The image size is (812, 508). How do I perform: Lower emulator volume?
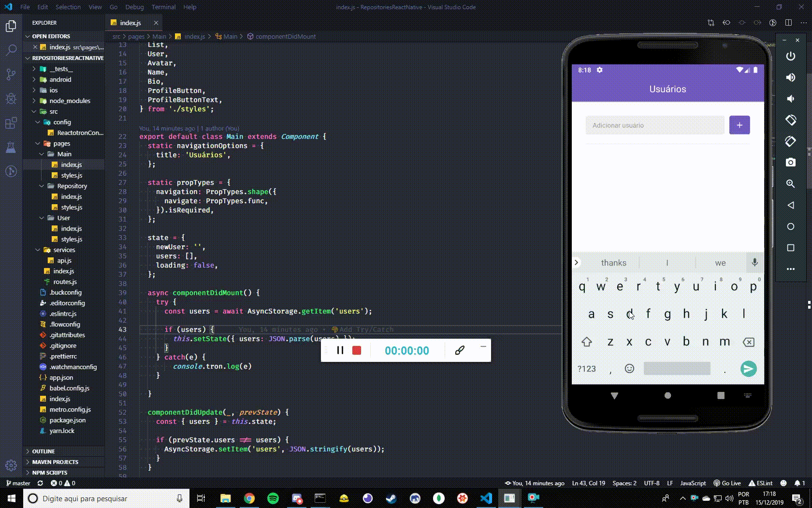[791, 99]
